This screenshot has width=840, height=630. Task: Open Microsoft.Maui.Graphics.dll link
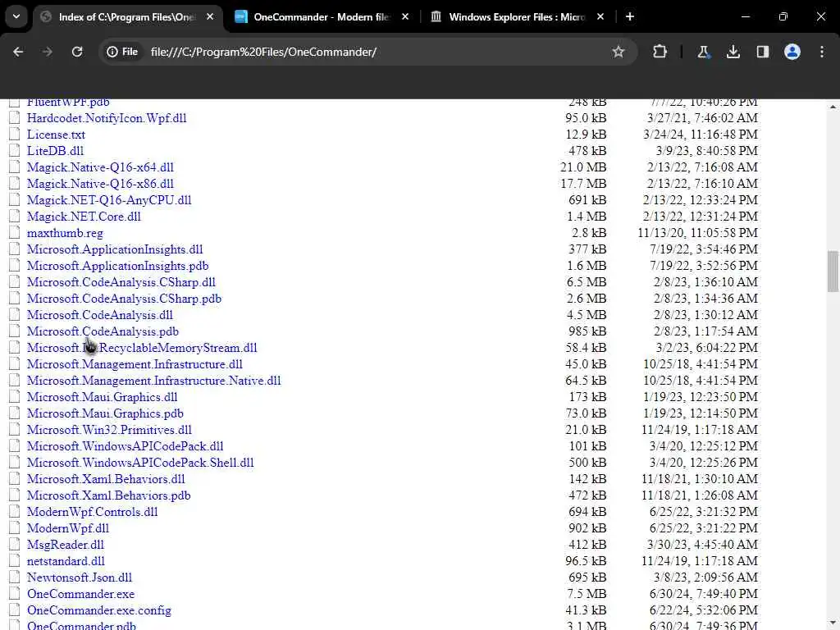[102, 397]
